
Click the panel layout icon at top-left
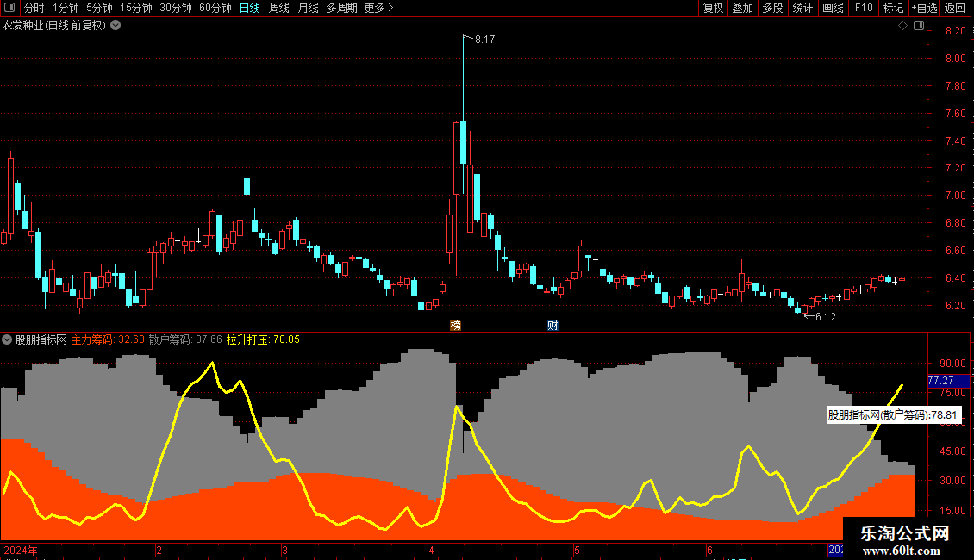coord(9,8)
